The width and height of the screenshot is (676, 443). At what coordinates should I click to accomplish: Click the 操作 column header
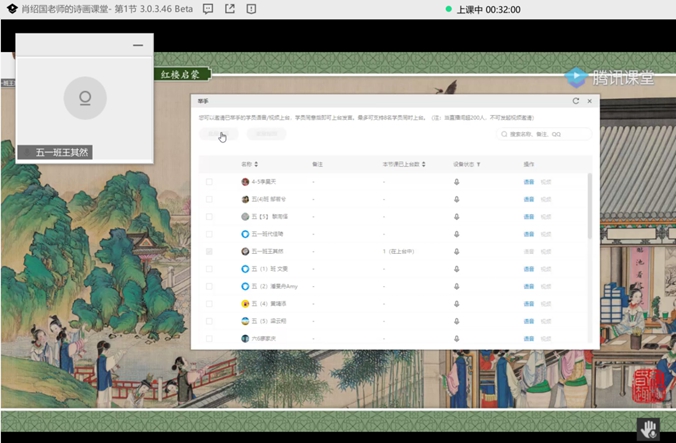pos(529,164)
